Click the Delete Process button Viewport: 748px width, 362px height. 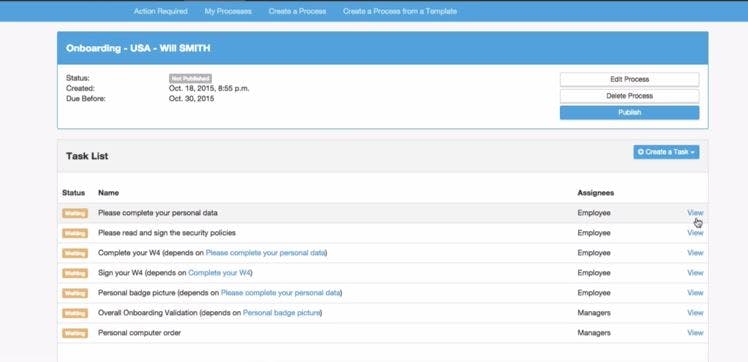click(629, 96)
